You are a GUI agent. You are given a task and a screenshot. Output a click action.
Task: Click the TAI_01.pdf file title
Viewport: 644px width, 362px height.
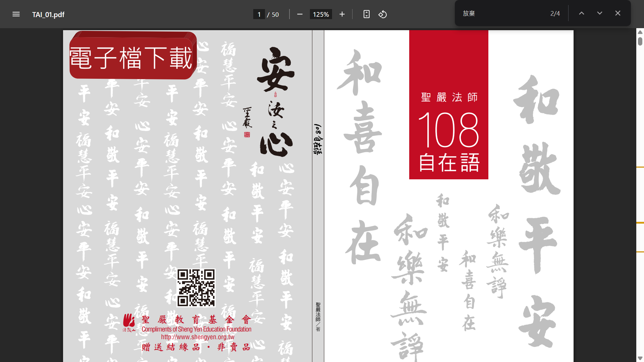[x=48, y=14]
